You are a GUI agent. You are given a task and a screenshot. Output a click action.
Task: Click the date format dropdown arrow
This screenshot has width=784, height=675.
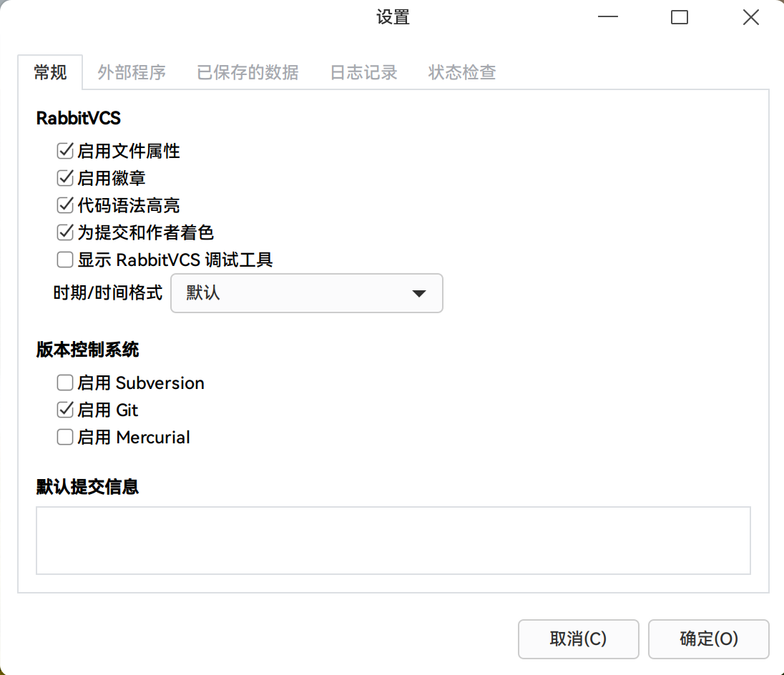419,293
